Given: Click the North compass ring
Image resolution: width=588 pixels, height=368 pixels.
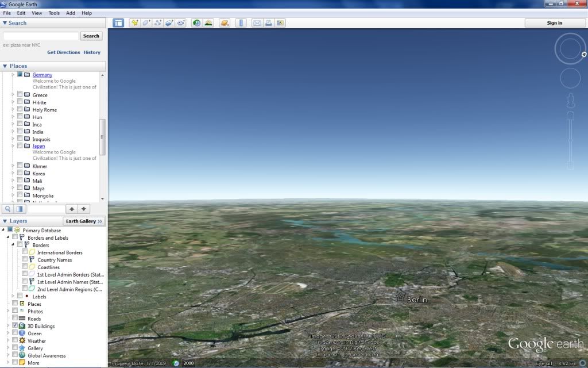Looking at the screenshot, I should (x=570, y=49).
